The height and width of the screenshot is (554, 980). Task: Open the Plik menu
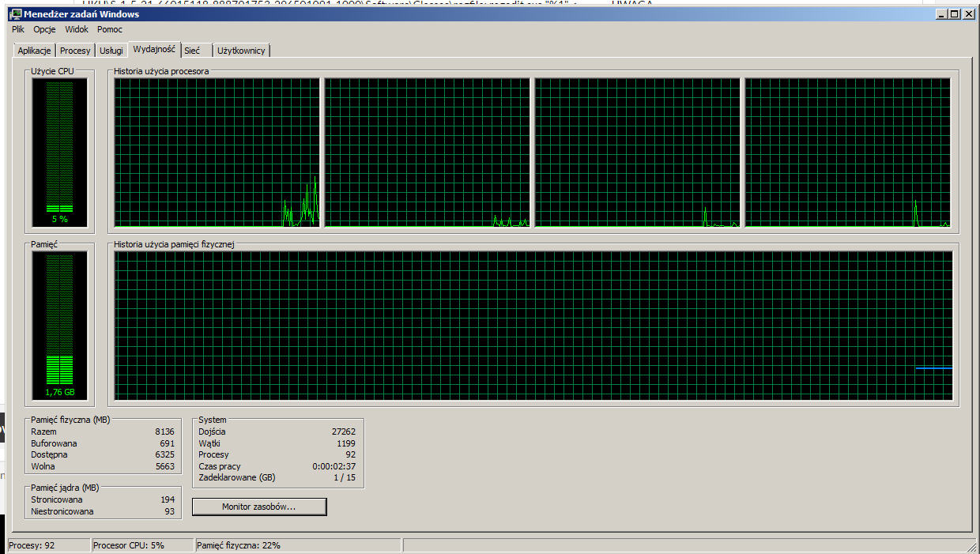tap(18, 29)
